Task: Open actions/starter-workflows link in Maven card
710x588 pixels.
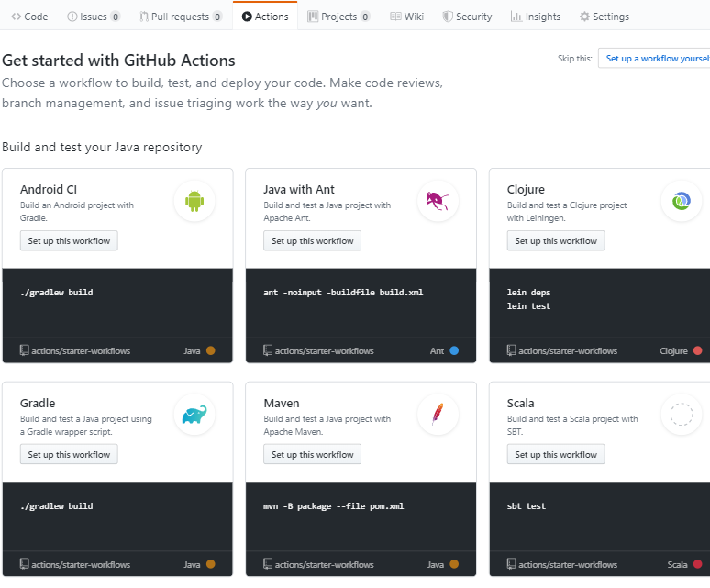Action: pos(324,564)
